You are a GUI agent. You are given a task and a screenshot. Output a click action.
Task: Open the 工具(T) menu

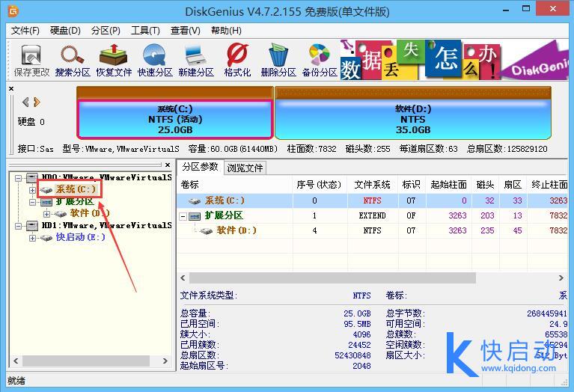coord(145,31)
